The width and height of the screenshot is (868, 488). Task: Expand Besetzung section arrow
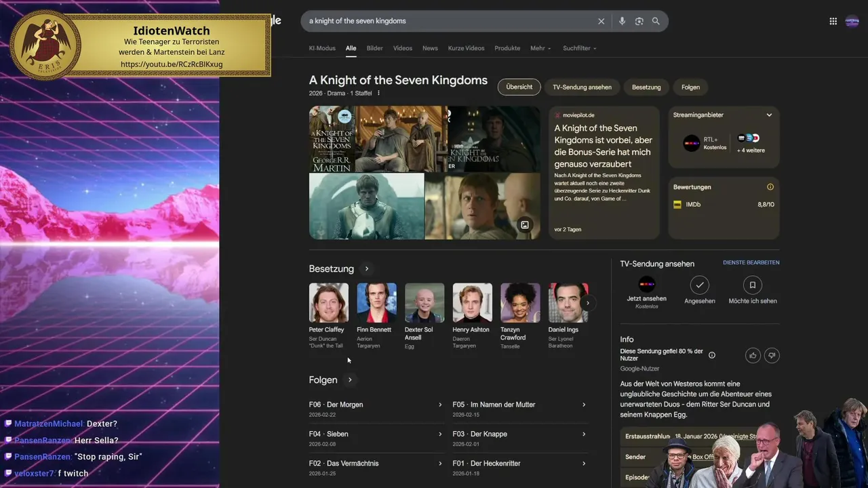click(366, 269)
